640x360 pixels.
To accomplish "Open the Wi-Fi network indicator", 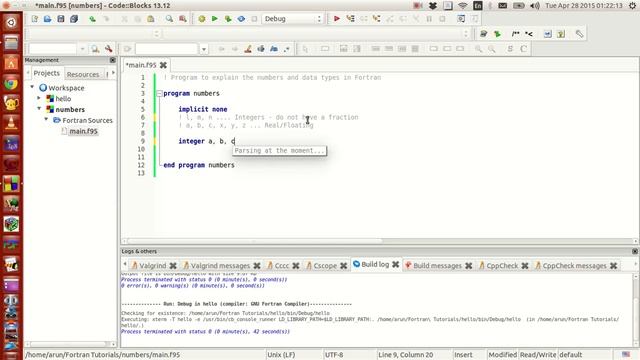I will pos(462,6).
